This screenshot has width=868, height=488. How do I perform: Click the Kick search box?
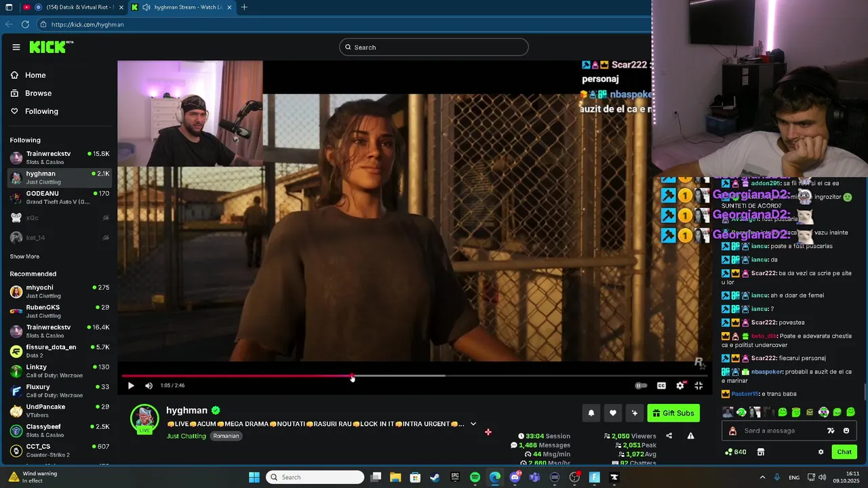click(x=434, y=47)
